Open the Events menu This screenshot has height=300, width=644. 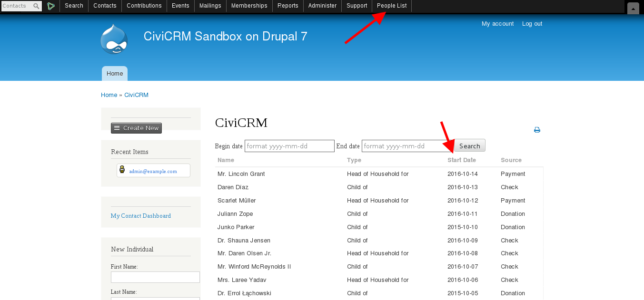(x=180, y=6)
